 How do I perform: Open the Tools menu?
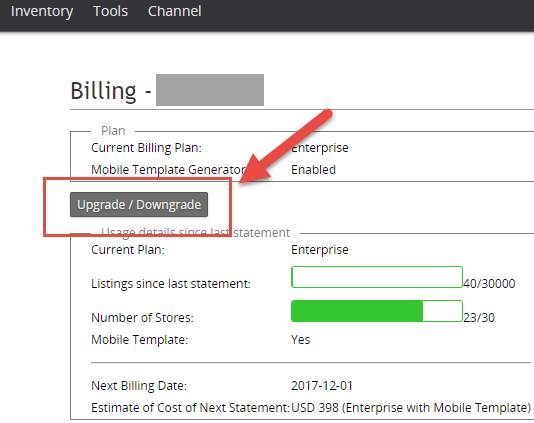[x=110, y=11]
